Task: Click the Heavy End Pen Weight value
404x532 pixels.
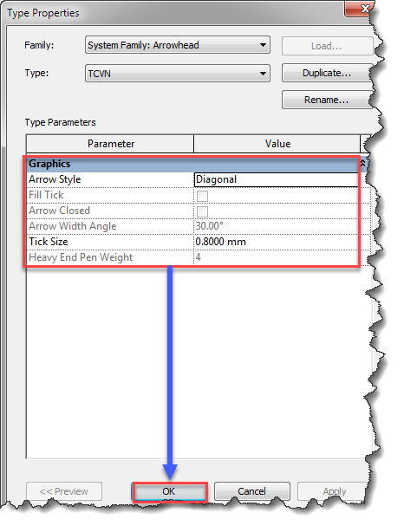Action: pyautogui.click(x=277, y=257)
